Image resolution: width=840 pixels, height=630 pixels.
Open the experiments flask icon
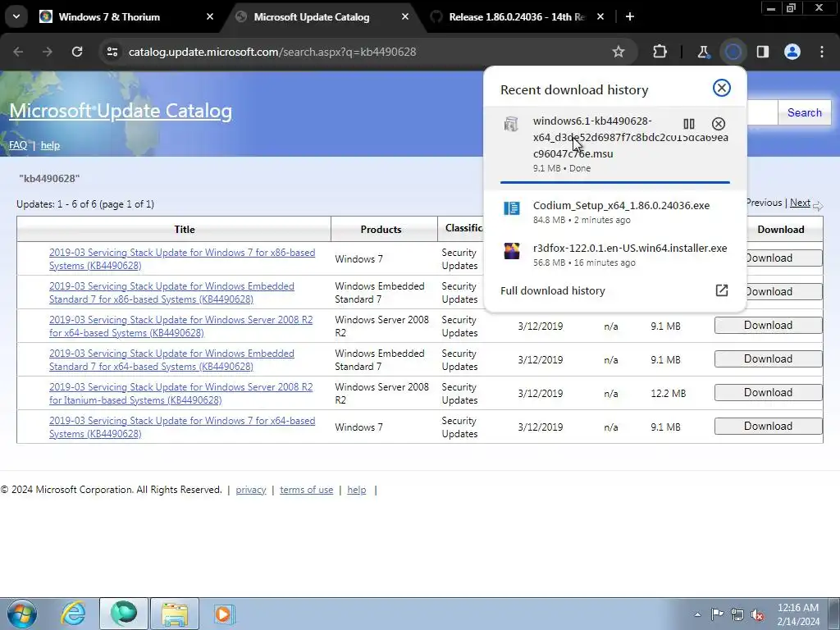703,52
